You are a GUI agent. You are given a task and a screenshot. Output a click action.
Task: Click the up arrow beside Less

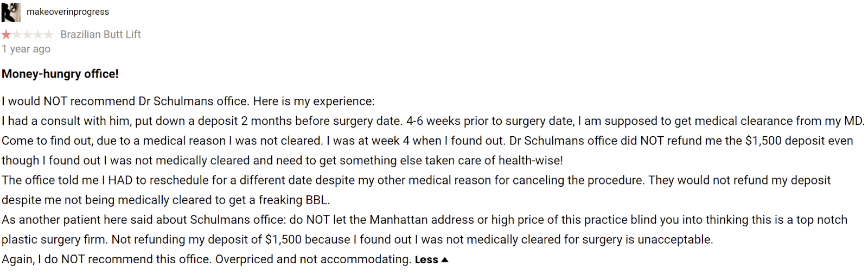445,260
